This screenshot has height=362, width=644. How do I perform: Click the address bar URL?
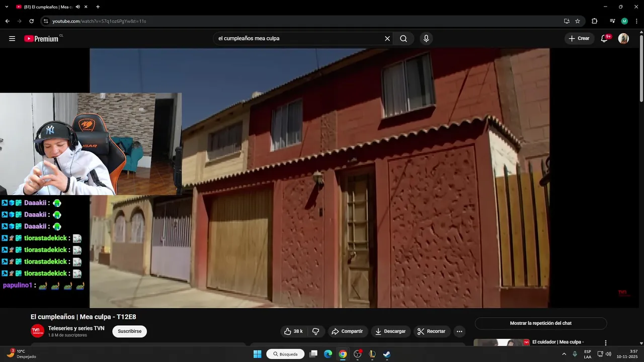[99, 21]
